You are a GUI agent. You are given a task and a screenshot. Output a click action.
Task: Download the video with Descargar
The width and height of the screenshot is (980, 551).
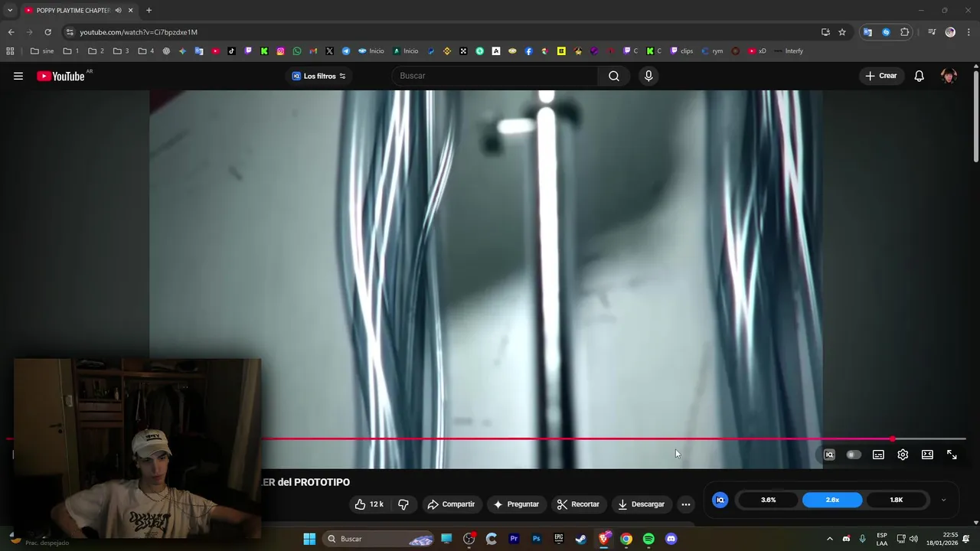642,504
